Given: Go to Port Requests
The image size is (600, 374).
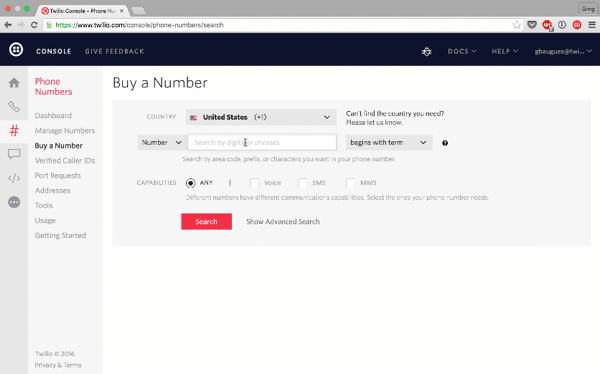Looking at the screenshot, I should click(58, 175).
